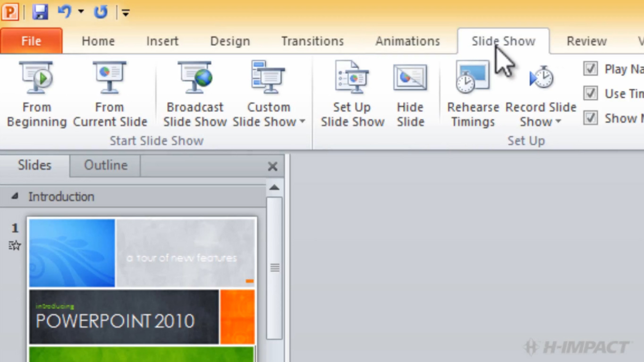Image resolution: width=644 pixels, height=362 pixels.
Task: Click the Record Slide Show stopwatch icon
Action: [541, 78]
